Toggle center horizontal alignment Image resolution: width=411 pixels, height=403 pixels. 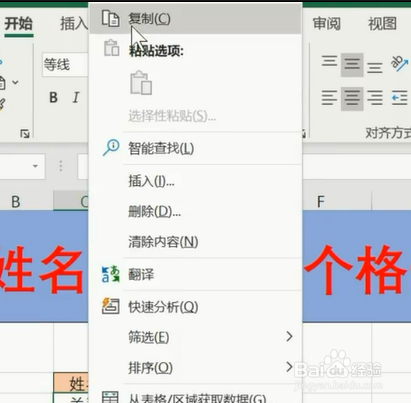352,98
